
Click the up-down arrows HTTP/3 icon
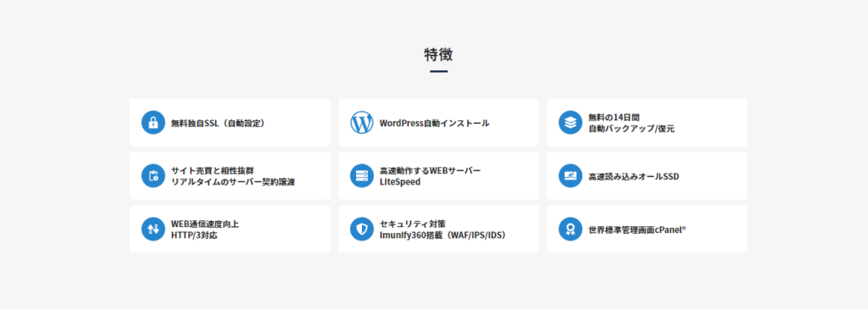(153, 230)
